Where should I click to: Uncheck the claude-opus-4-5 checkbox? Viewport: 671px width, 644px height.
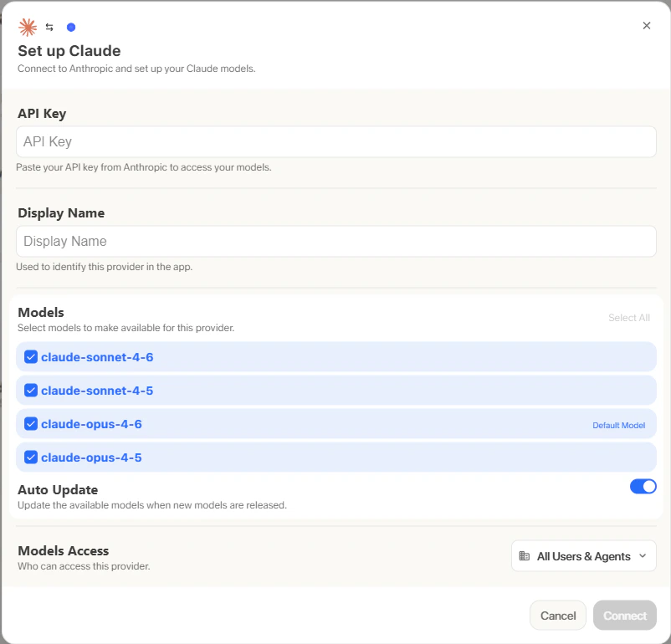pos(31,457)
